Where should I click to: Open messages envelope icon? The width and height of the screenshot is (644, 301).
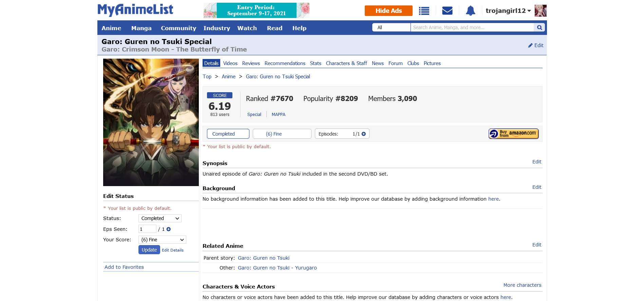tap(447, 11)
